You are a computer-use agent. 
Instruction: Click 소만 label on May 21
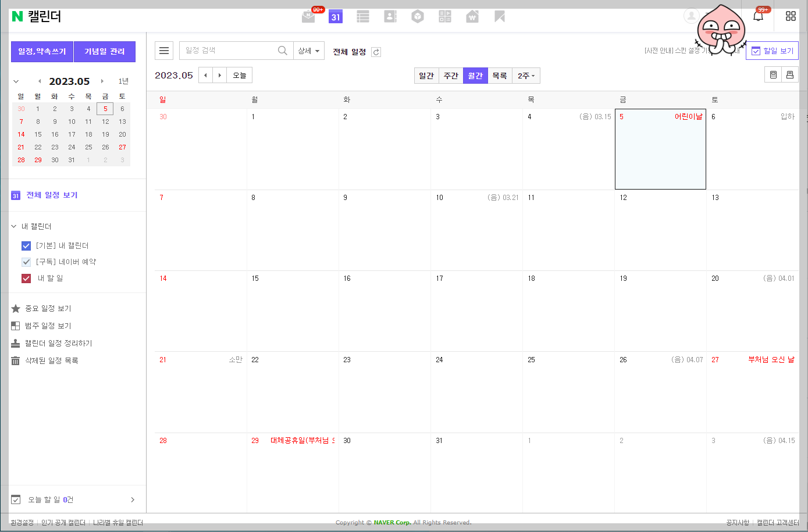tap(236, 360)
